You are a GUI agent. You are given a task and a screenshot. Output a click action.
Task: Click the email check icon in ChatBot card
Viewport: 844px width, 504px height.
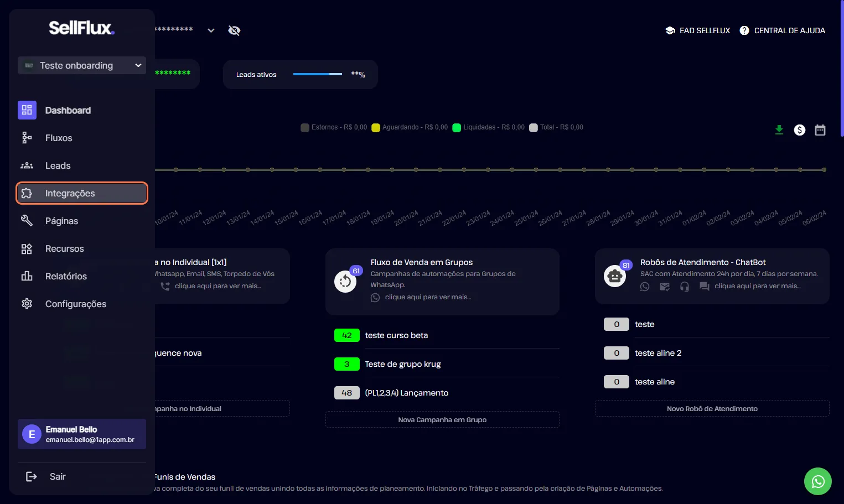(665, 286)
